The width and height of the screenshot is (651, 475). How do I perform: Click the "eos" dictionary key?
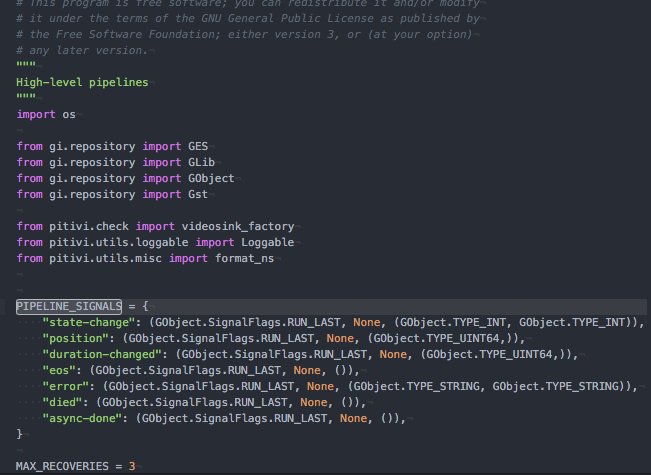tap(59, 370)
